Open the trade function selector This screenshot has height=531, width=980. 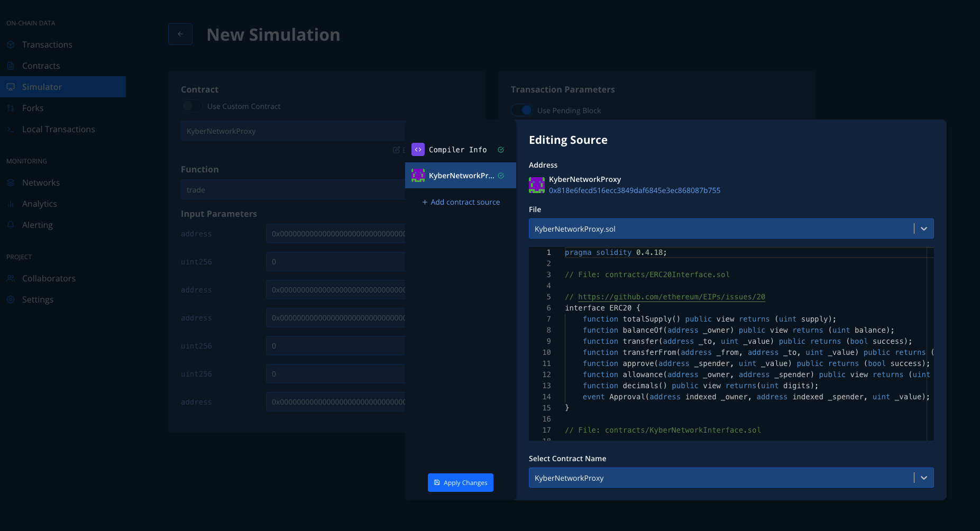pos(293,189)
